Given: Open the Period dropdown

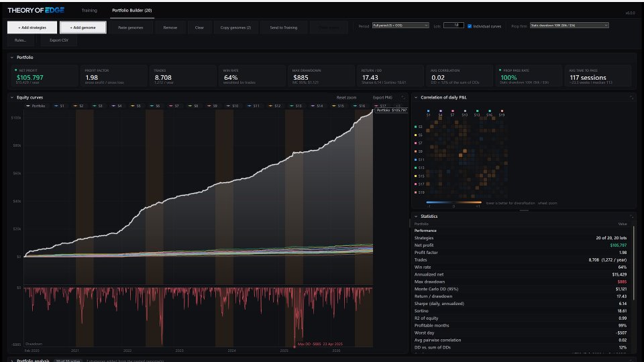Looking at the screenshot, I should 400,25.
